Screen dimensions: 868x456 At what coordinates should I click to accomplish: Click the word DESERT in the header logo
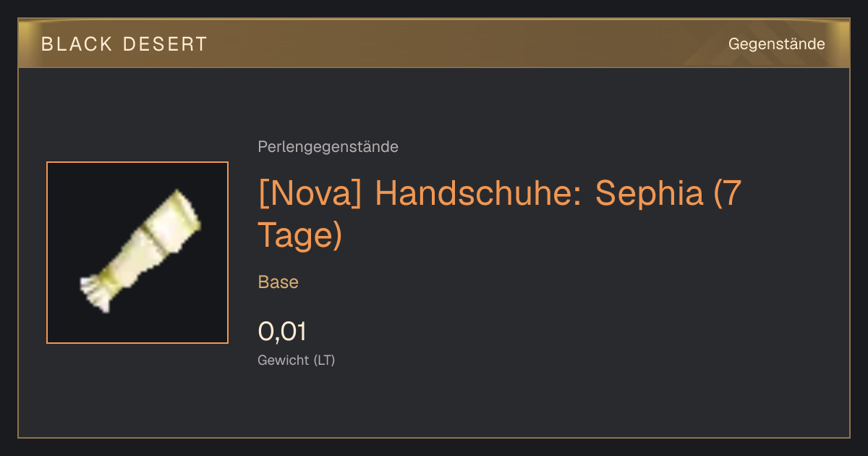pos(166,44)
